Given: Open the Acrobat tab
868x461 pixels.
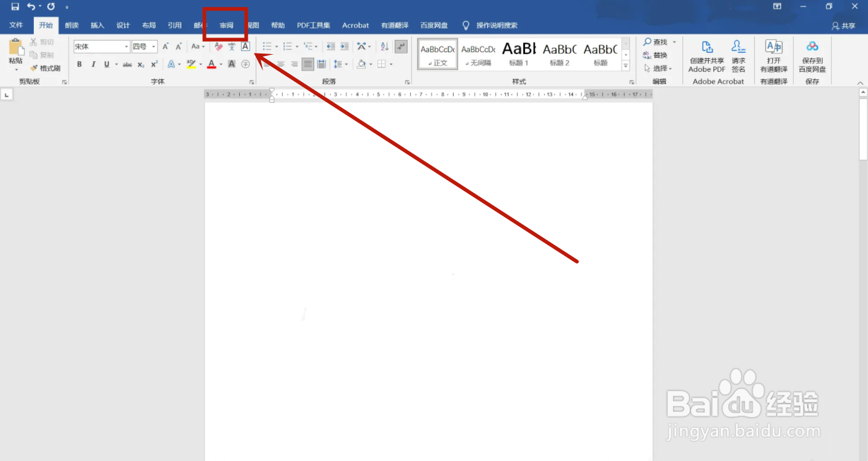Looking at the screenshot, I should [355, 25].
